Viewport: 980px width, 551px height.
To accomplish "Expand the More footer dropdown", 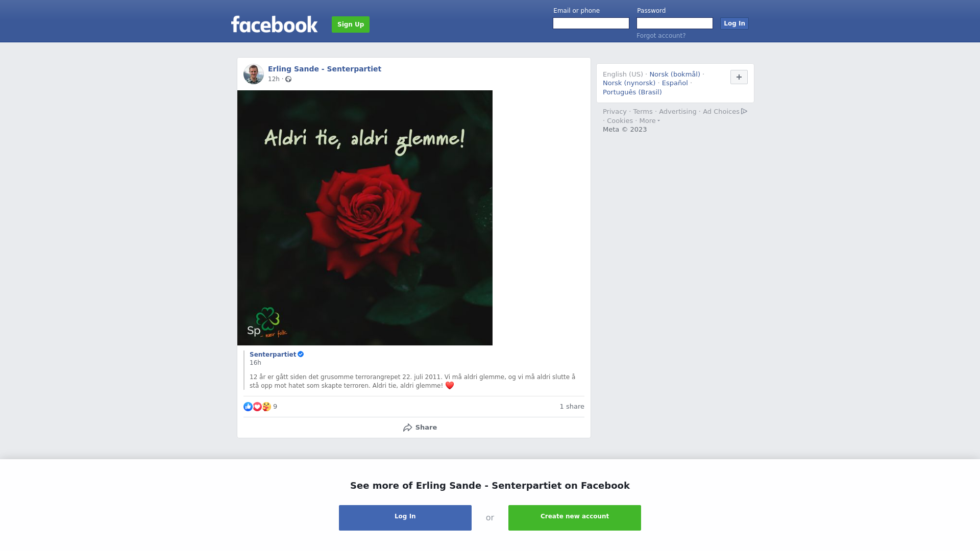I will coord(649,121).
